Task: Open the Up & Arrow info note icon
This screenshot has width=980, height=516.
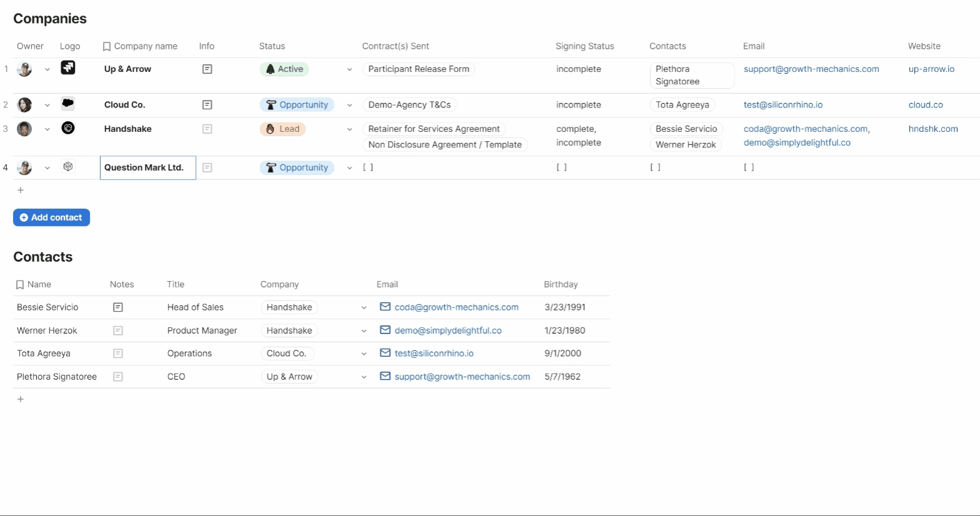Action: pyautogui.click(x=207, y=69)
